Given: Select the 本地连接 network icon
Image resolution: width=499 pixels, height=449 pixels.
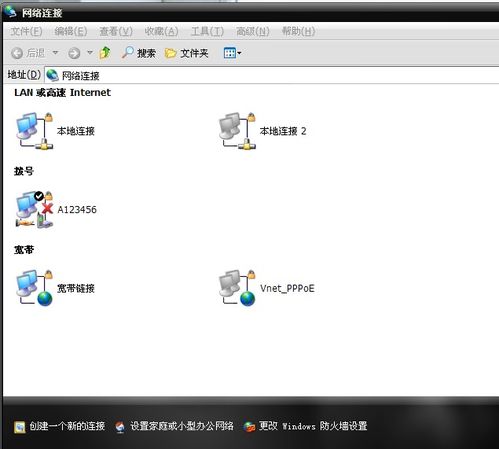Looking at the screenshot, I should coord(35,131).
